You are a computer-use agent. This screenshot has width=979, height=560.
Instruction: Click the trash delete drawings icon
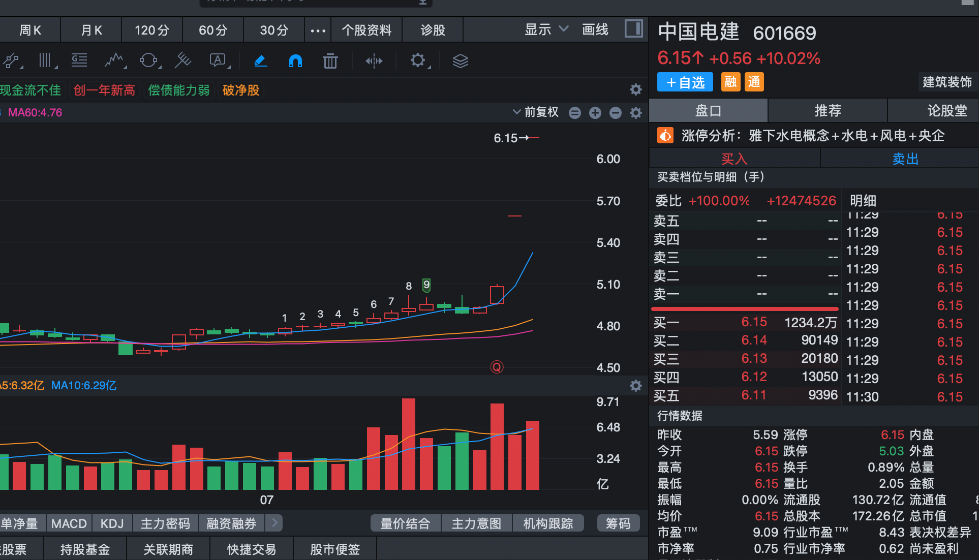point(330,61)
